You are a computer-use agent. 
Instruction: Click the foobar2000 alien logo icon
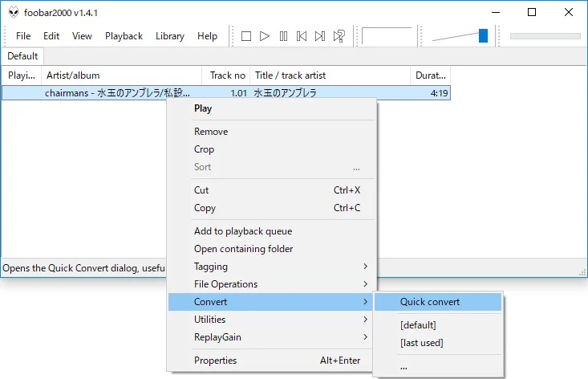[13, 12]
